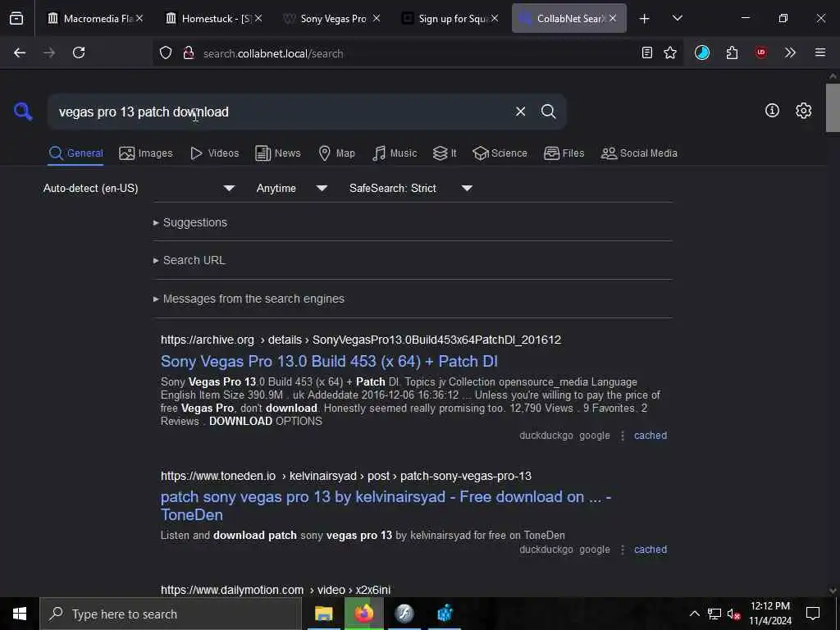The width and height of the screenshot is (840, 630).
Task: Open the Anytime time range dropdown
Action: (292, 188)
